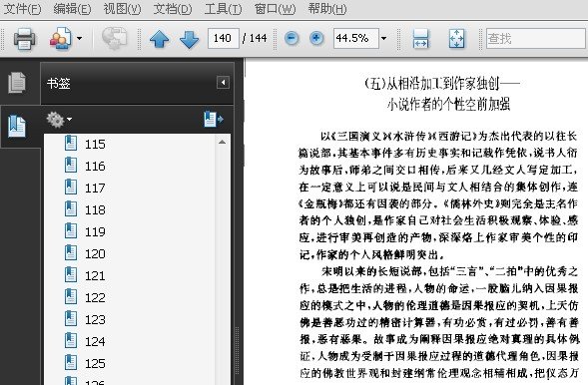Open the 文档(D) menu
The width and height of the screenshot is (588, 385).
click(173, 9)
